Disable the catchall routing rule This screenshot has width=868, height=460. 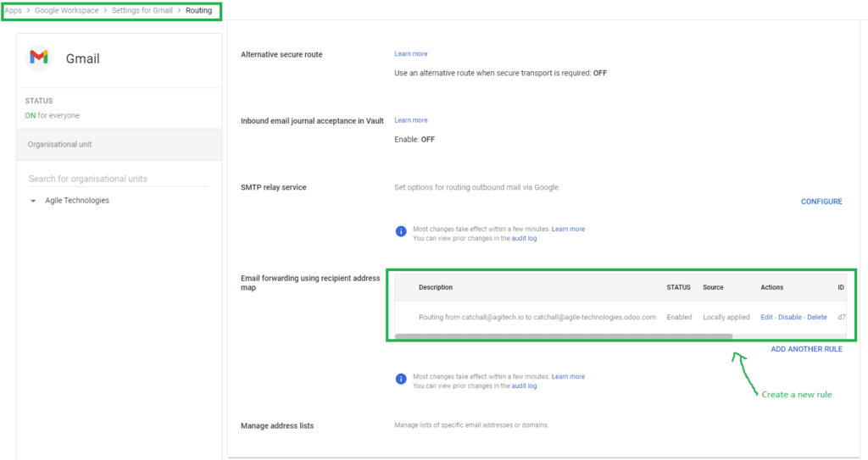point(790,317)
